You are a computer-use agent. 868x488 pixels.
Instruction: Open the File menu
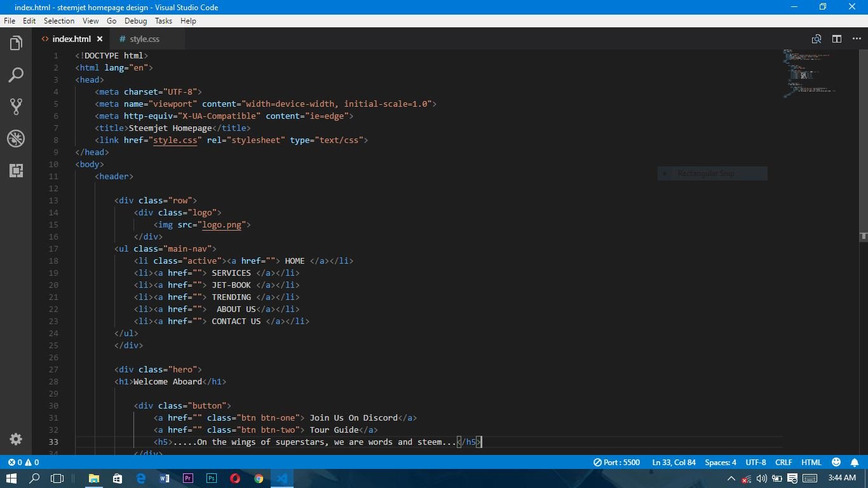(10, 21)
